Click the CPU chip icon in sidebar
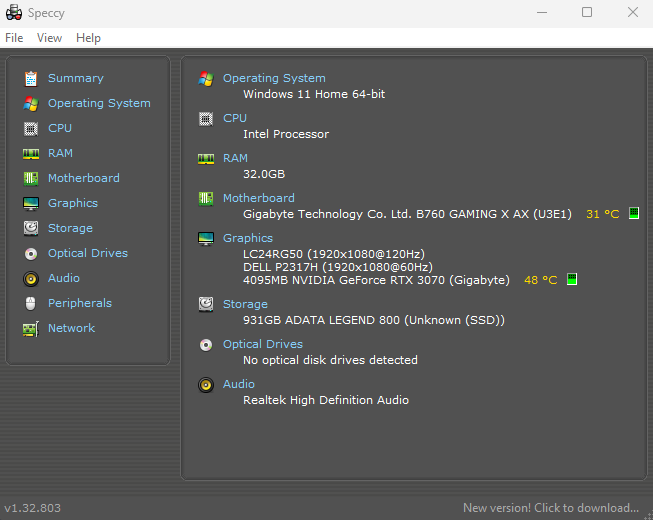653x520 pixels. tap(30, 128)
